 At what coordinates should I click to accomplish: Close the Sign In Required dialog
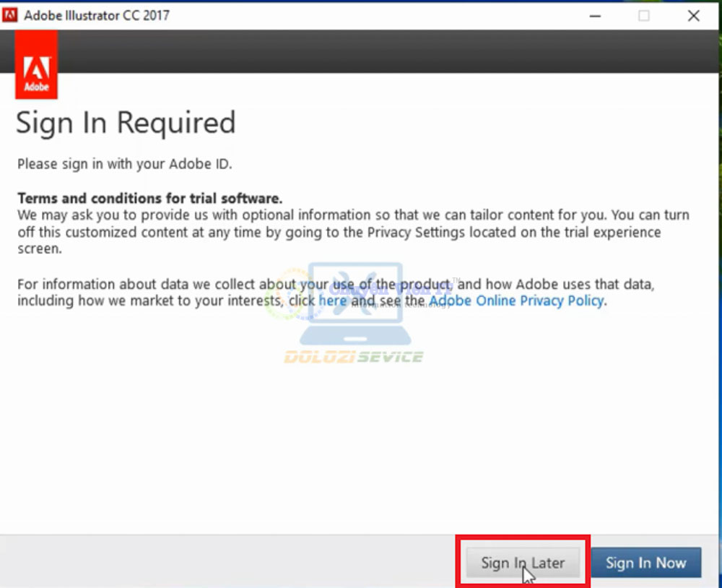(x=693, y=15)
